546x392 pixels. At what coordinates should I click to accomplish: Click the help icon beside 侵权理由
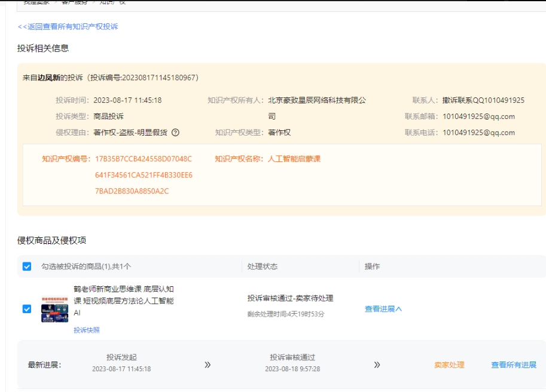click(x=175, y=133)
